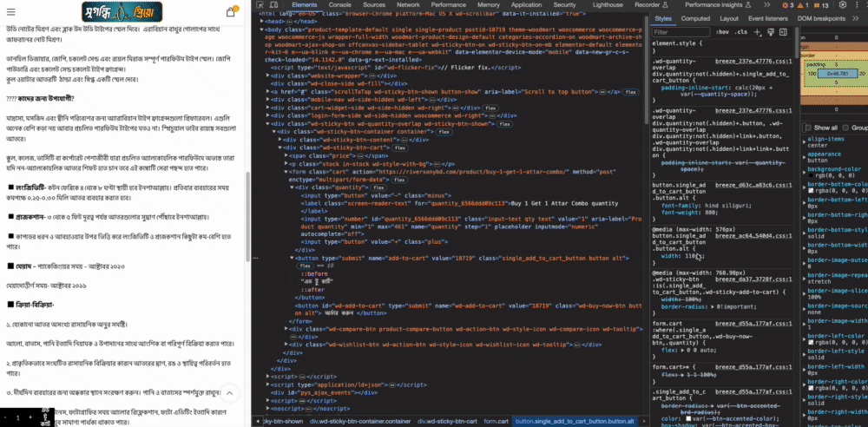Viewport: 868px width, 427px height.
Task: Click the border-left-color swatch
Action: (x=811, y=342)
